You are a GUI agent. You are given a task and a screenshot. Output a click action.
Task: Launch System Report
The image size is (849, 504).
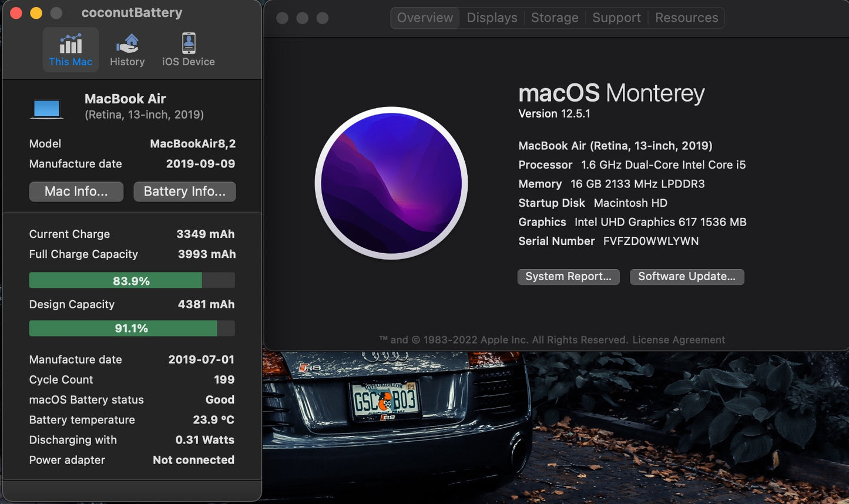[x=568, y=276]
